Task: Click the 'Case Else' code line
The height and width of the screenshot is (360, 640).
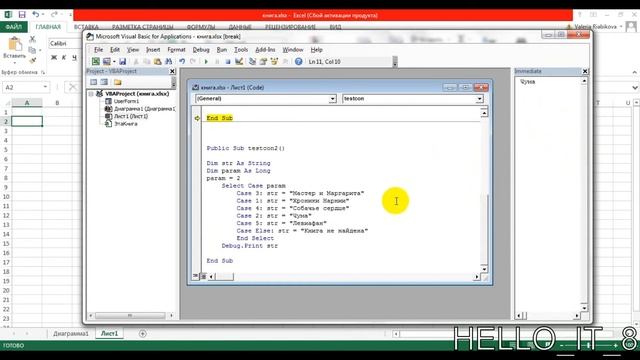Action: coord(302,231)
